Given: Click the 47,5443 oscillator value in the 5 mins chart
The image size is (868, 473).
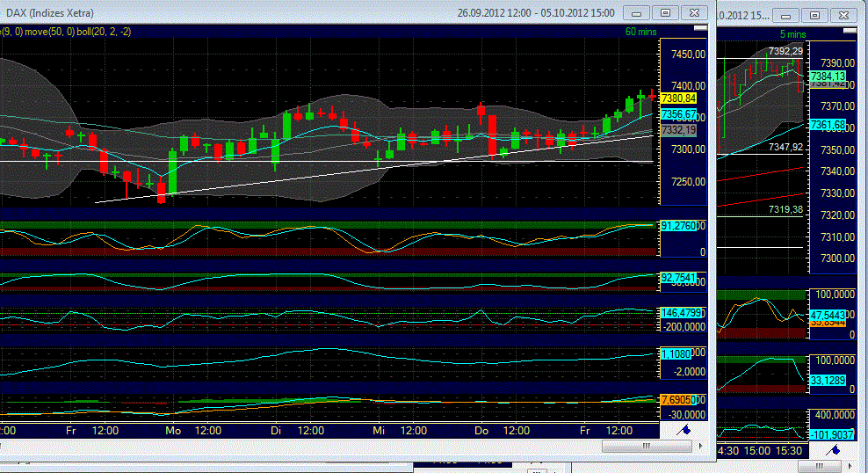Looking at the screenshot, I should [828, 315].
